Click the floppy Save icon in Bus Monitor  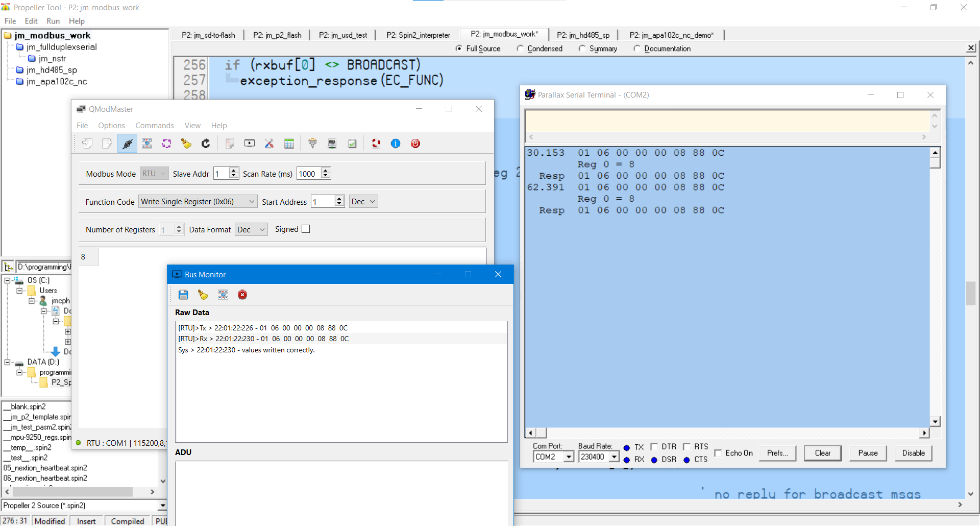(x=183, y=295)
